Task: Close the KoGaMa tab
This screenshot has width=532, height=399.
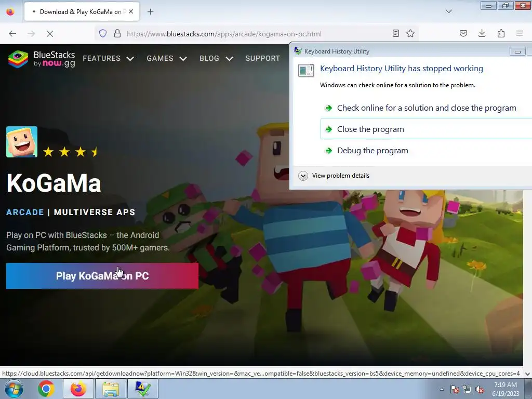Action: [x=131, y=11]
